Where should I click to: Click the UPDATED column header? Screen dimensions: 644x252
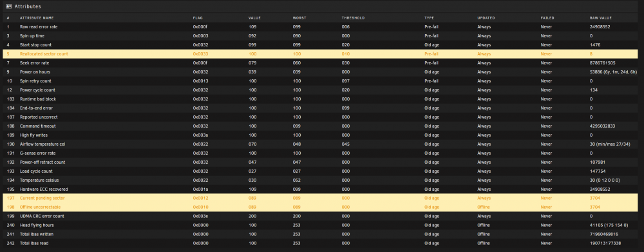pos(486,18)
